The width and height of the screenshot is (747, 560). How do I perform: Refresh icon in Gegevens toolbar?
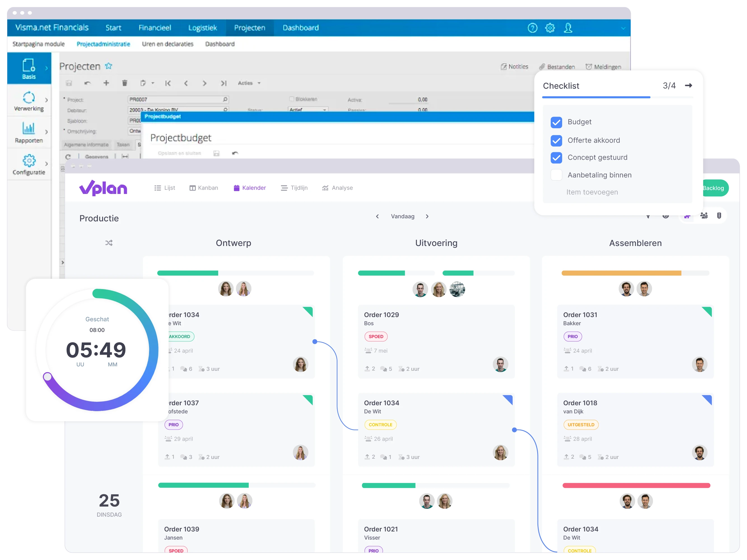click(x=68, y=157)
